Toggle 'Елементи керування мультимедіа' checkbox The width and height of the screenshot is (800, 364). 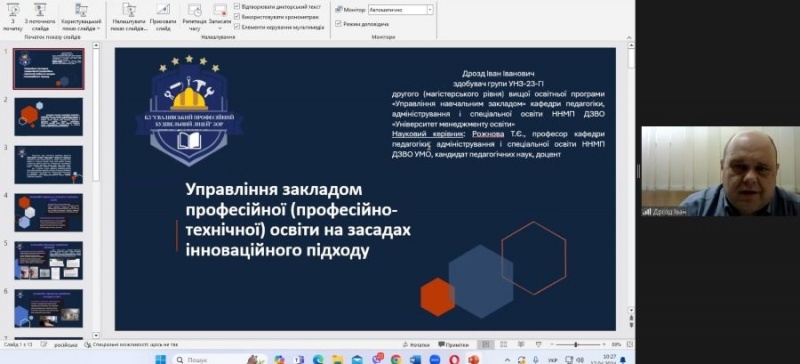coord(237,27)
